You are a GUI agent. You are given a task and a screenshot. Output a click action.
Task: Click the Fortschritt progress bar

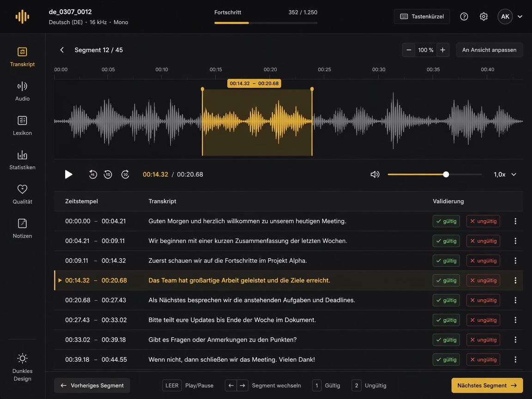(266, 23)
